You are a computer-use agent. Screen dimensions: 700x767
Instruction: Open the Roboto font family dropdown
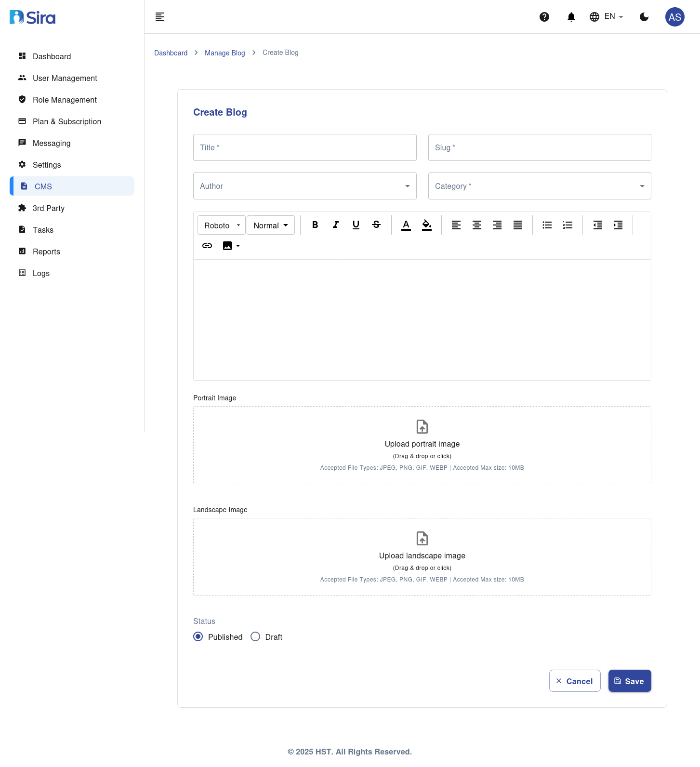222,225
